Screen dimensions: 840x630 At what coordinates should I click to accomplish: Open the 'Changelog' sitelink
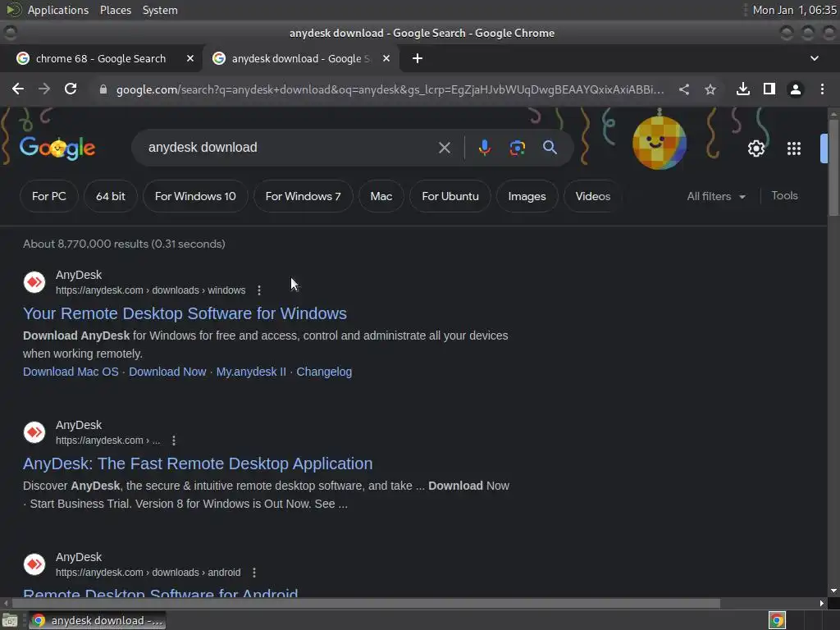click(324, 372)
